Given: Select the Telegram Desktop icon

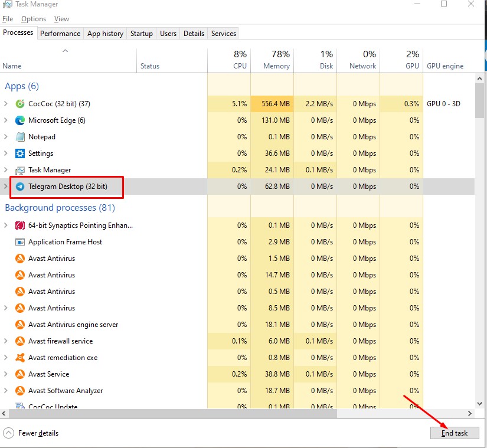Looking at the screenshot, I should (x=20, y=187).
